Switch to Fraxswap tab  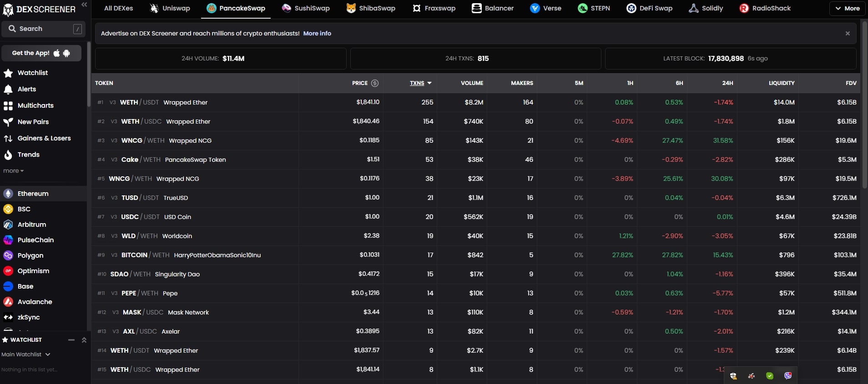[x=434, y=8]
